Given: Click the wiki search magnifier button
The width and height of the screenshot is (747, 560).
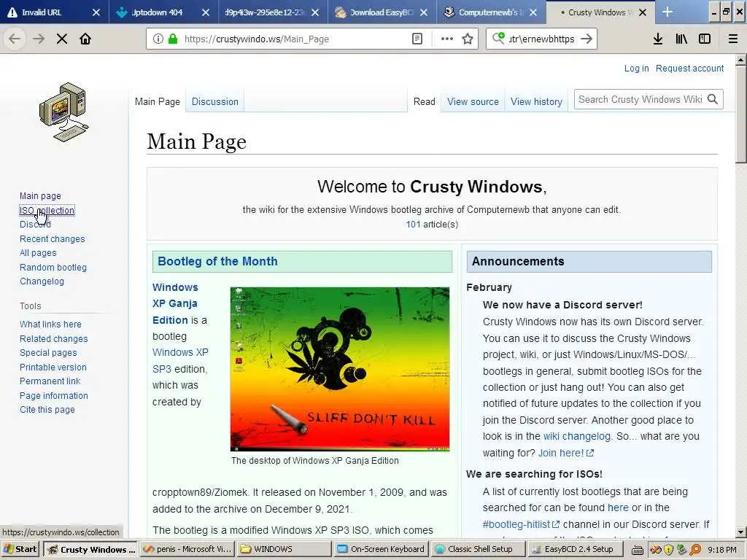Looking at the screenshot, I should (x=713, y=99).
